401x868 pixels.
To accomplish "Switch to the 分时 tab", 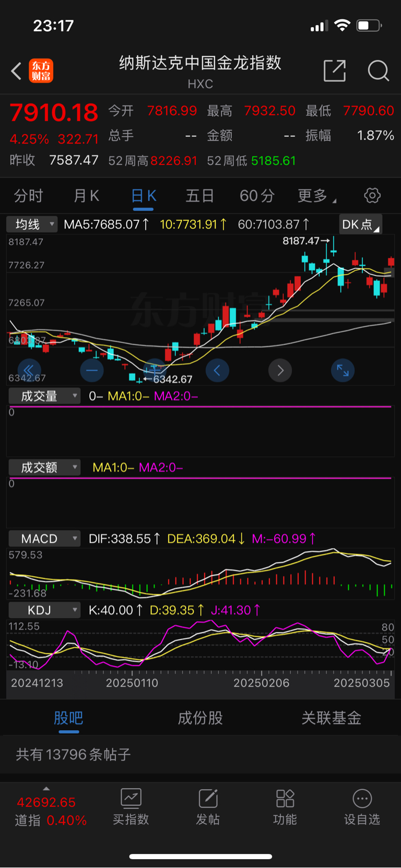I will 28,196.
